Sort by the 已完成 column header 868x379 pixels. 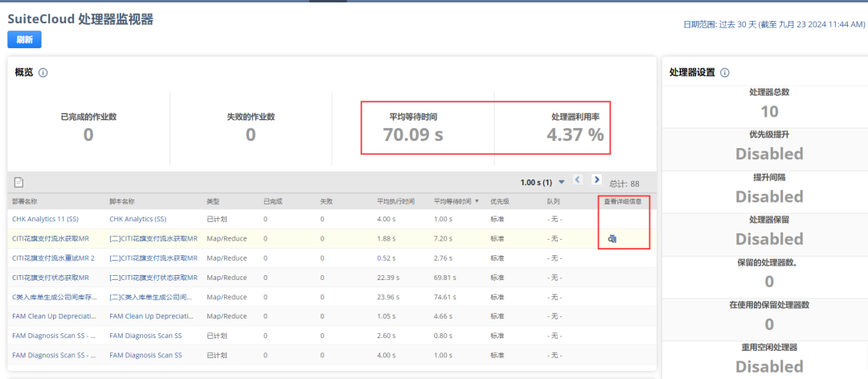tap(273, 201)
